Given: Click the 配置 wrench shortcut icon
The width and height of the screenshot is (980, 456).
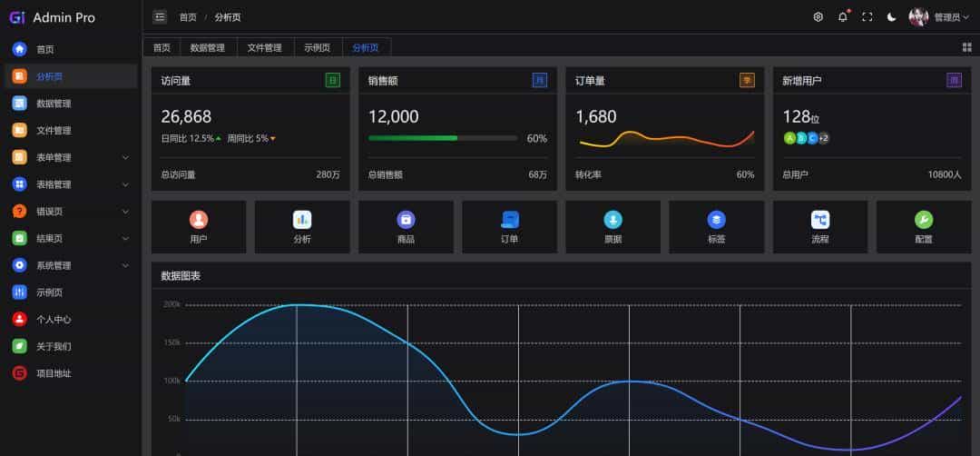Looking at the screenshot, I should coord(924,220).
